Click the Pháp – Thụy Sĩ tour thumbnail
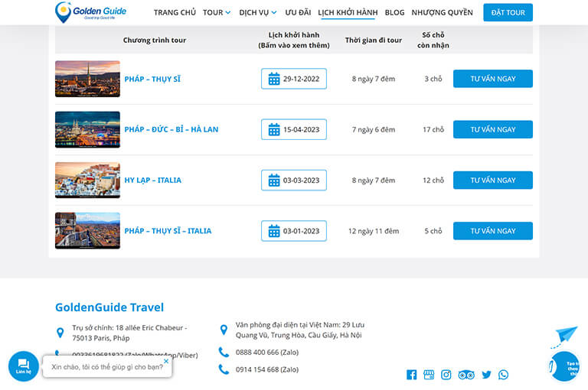Viewport: 588px width, 390px height. pyautogui.click(x=88, y=79)
